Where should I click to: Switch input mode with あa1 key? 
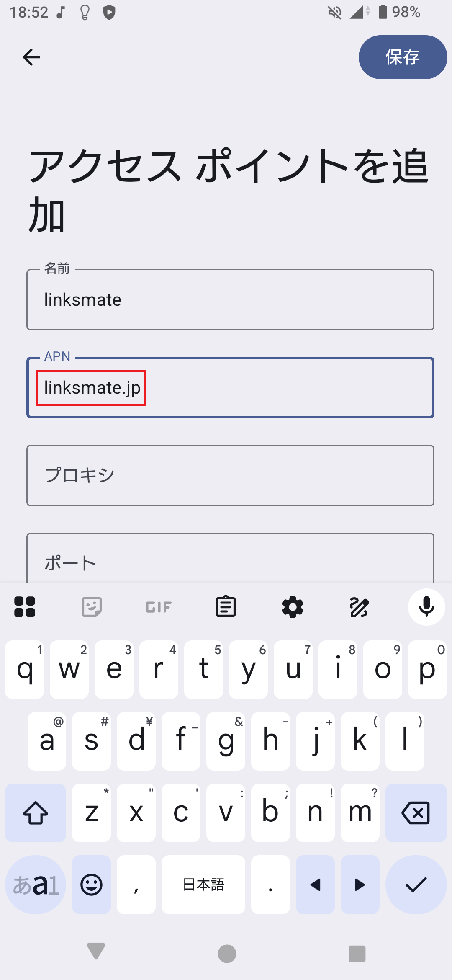(x=35, y=885)
